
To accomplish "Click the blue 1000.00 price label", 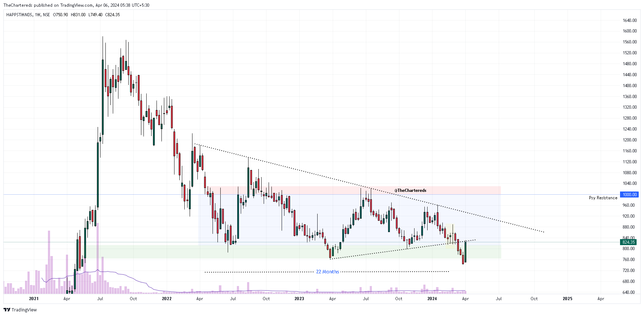I will pyautogui.click(x=630, y=195).
